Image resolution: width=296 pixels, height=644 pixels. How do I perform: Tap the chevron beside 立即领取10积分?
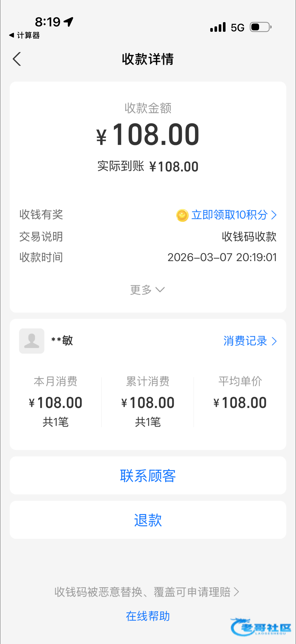pos(274,215)
